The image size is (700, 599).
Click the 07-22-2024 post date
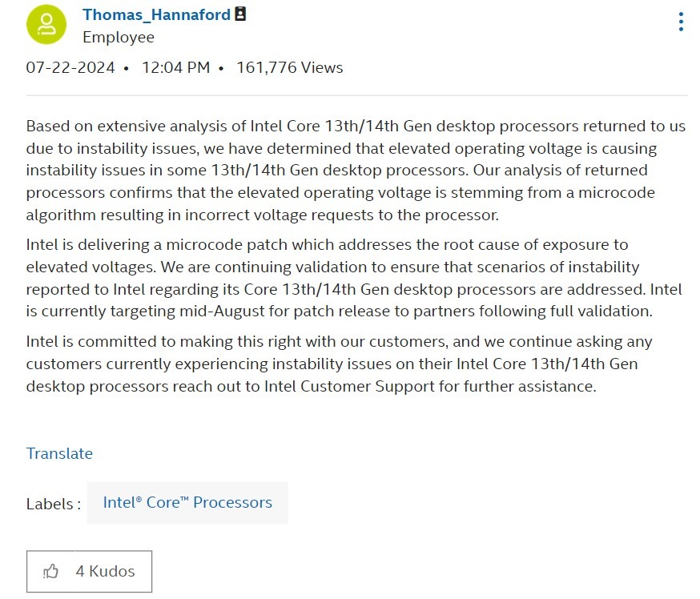pos(70,68)
